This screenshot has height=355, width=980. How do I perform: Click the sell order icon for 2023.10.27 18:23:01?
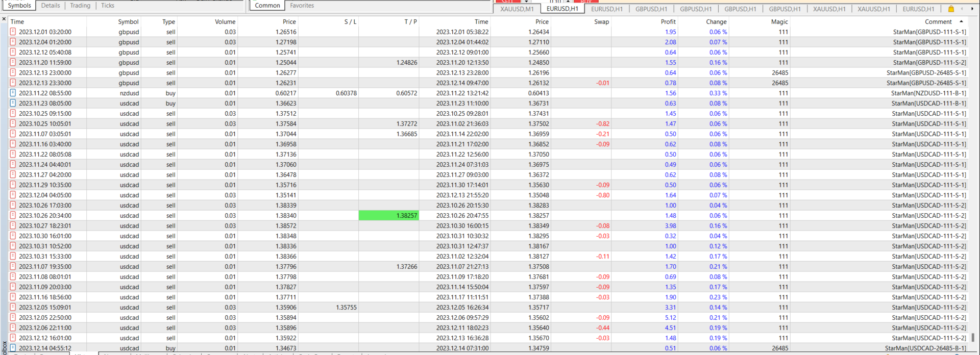pyautogui.click(x=13, y=225)
